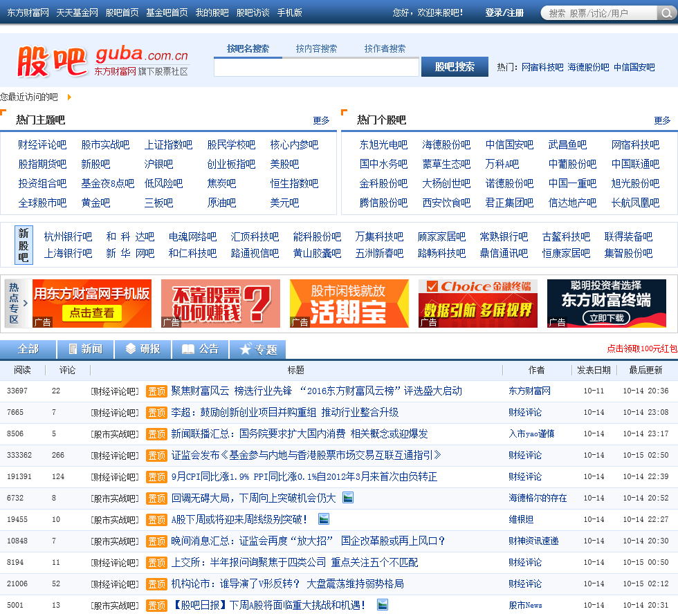Open author 维根坦
This screenshot has height=616, width=678.
521,520
